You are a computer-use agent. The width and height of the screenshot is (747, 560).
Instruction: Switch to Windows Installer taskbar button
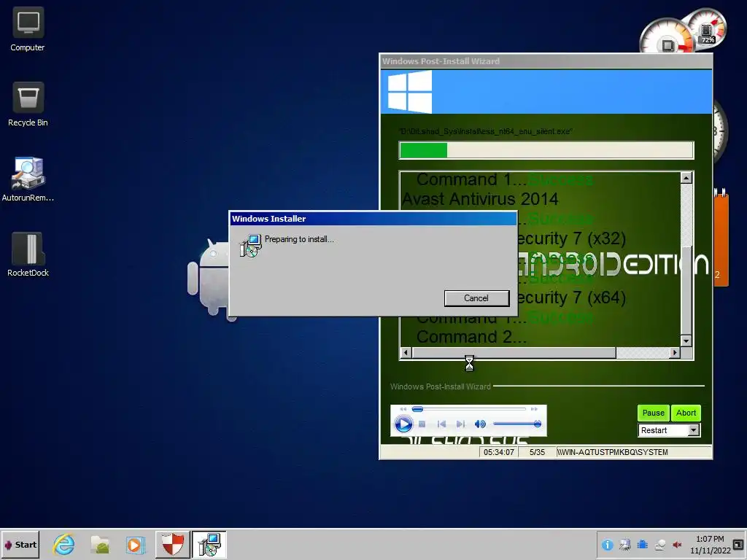pyautogui.click(x=209, y=544)
